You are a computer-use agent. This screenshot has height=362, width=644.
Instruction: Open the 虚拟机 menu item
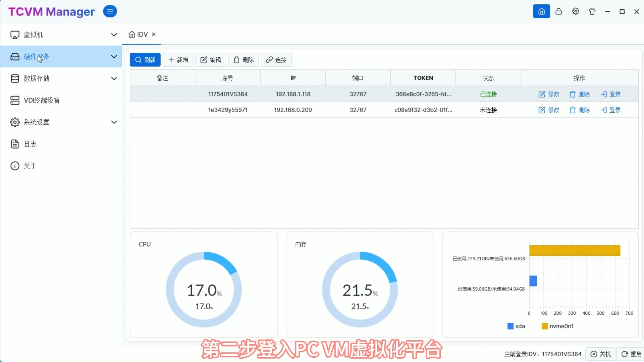click(x=61, y=35)
